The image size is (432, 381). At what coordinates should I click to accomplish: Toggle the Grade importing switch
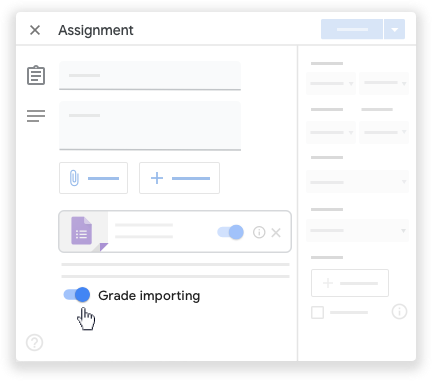click(77, 295)
